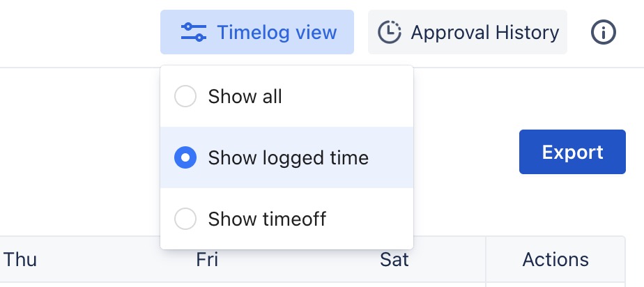Click the Actions column header
The image size is (644, 287).
point(555,261)
